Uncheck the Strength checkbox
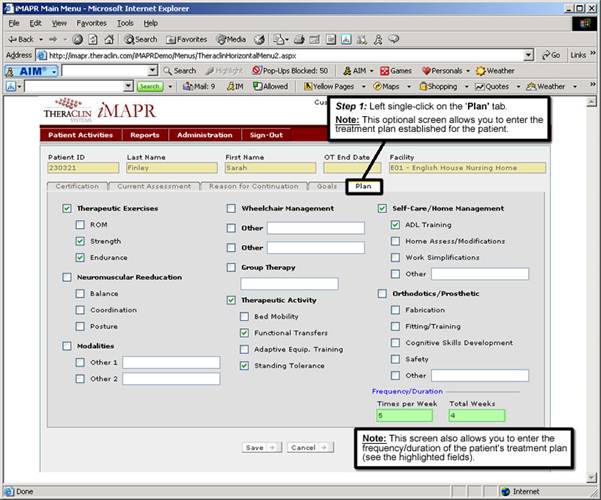Viewport: 601px width, 500px height. coord(80,241)
